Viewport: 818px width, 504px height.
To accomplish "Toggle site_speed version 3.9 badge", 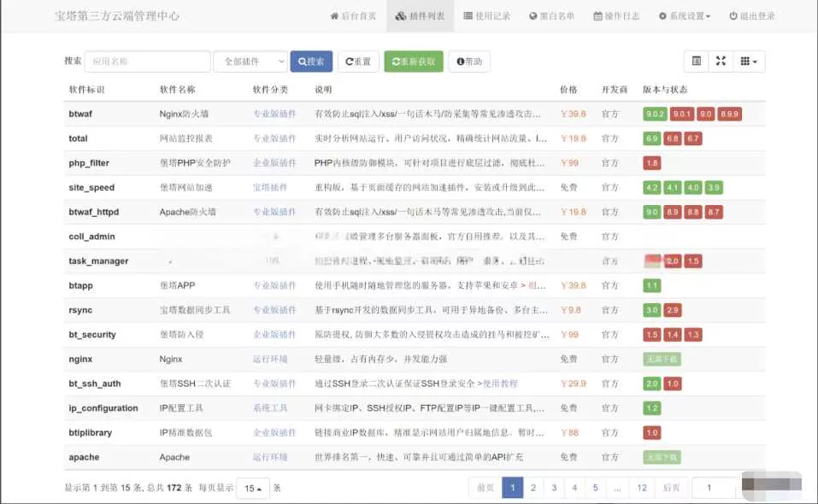I will (714, 188).
